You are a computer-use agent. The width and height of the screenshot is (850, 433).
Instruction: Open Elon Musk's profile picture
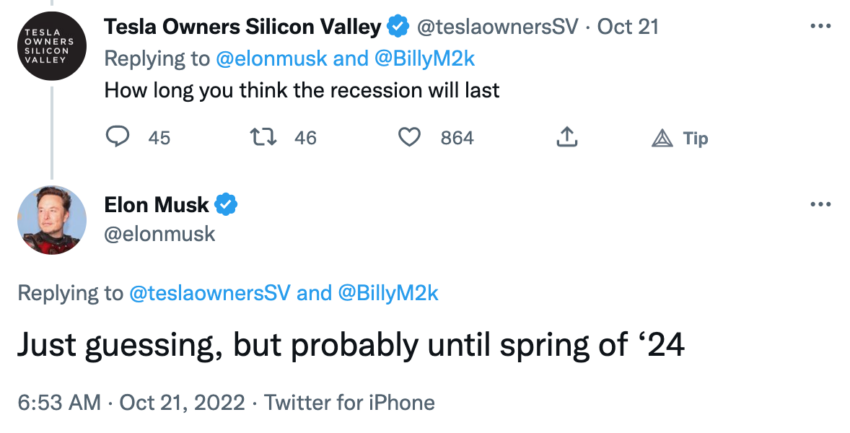[x=49, y=219]
